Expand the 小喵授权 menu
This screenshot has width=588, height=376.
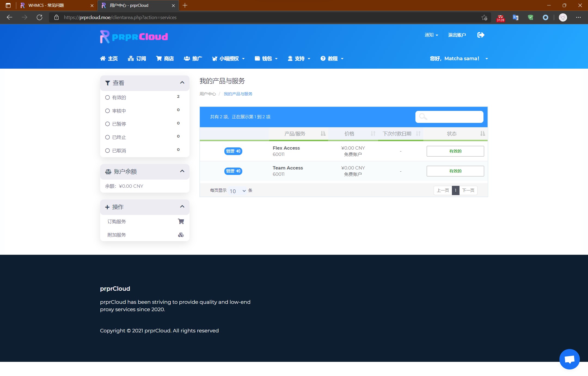[228, 59]
